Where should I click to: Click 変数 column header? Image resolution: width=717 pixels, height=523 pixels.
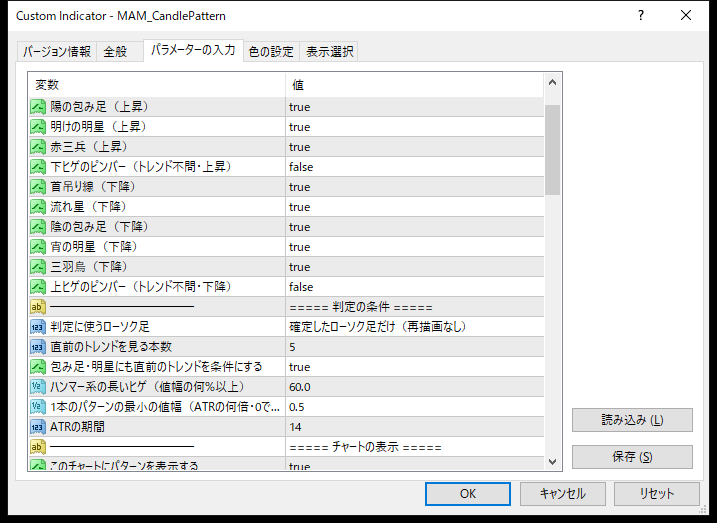tap(157, 85)
